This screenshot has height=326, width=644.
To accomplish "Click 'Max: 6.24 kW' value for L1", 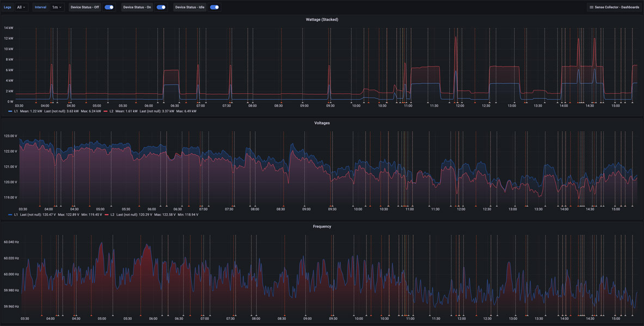I will 91,111.
